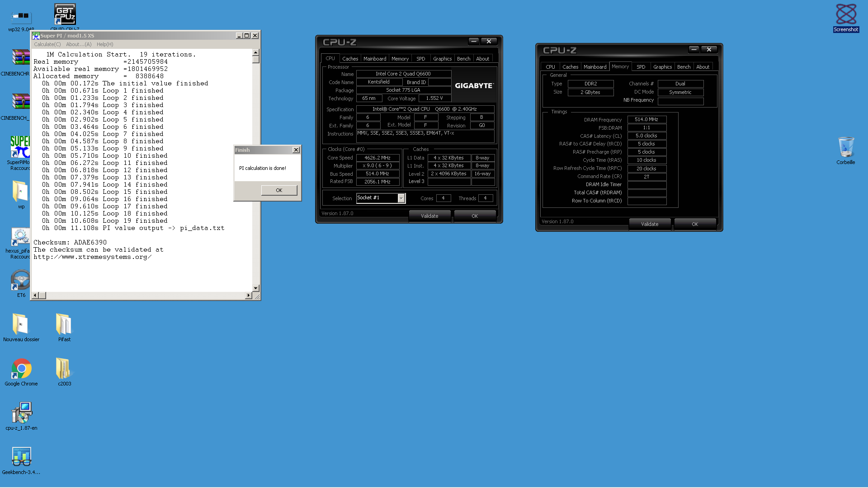Select Bench tab in right CPU-Z window

[684, 67]
